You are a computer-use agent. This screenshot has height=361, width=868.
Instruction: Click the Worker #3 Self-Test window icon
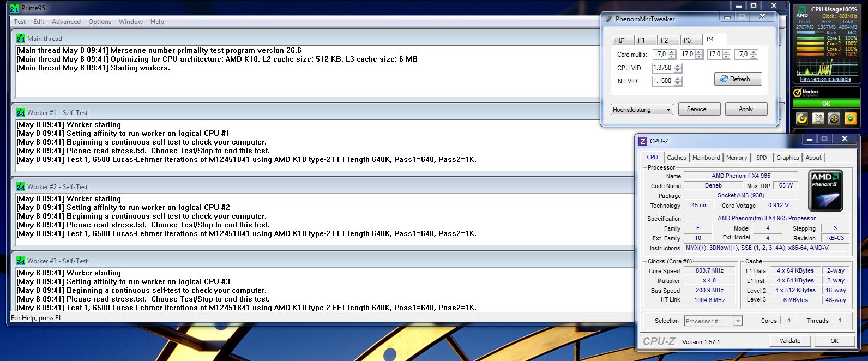[x=21, y=261]
